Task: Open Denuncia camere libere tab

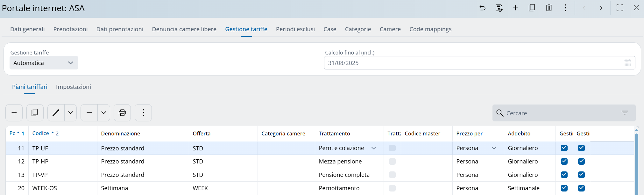Action: pos(184,29)
